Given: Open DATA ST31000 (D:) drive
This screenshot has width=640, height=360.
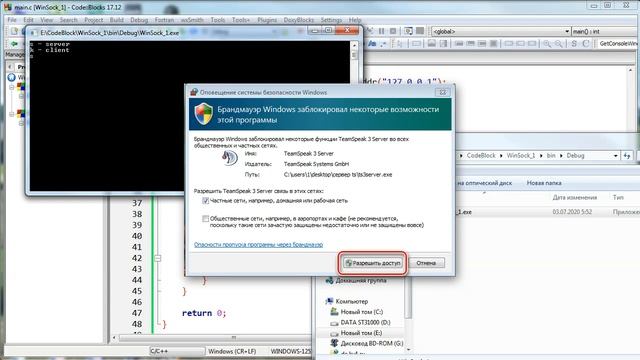Looking at the screenshot, I should pyautogui.click(x=360, y=322).
